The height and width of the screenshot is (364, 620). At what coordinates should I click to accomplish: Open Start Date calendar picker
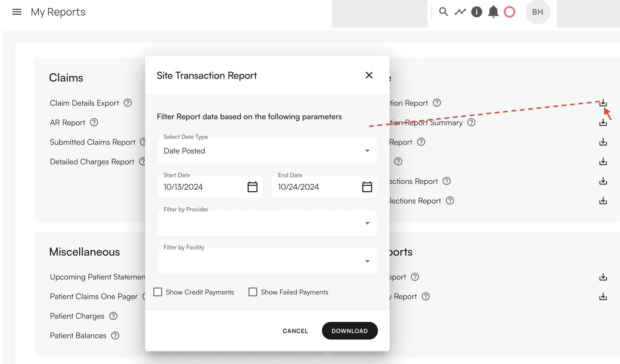point(252,187)
